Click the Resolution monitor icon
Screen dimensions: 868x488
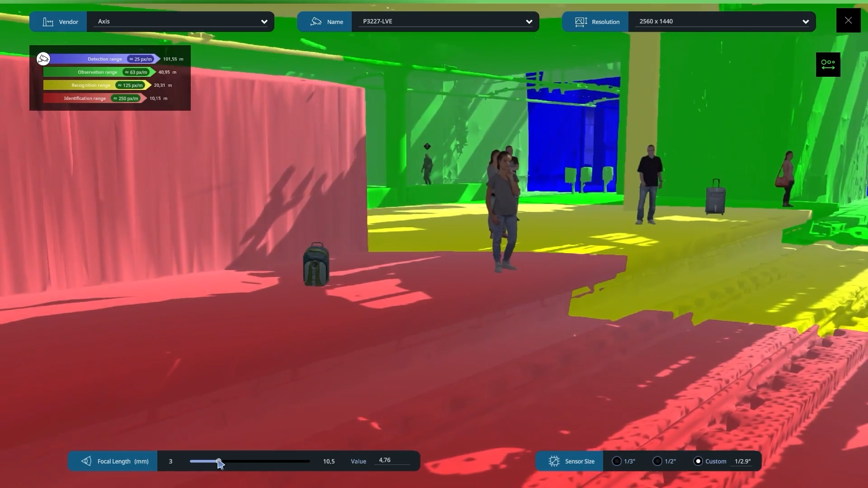[581, 22]
